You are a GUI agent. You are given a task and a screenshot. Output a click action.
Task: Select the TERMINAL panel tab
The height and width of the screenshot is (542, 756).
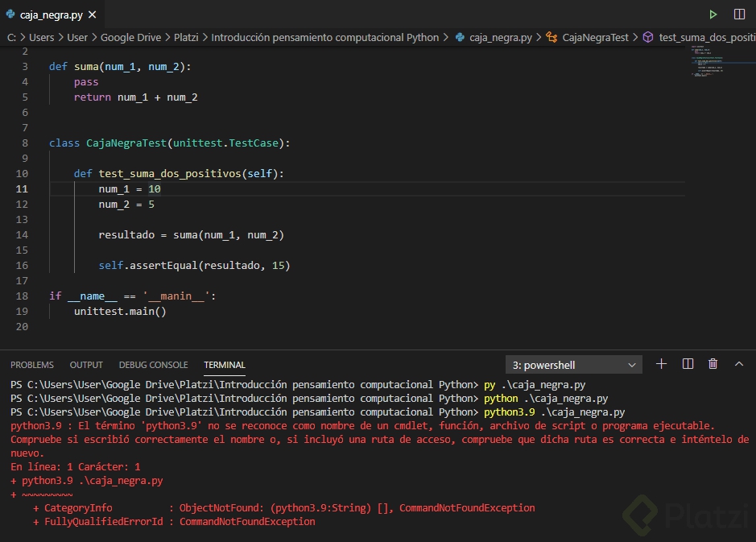coord(225,365)
